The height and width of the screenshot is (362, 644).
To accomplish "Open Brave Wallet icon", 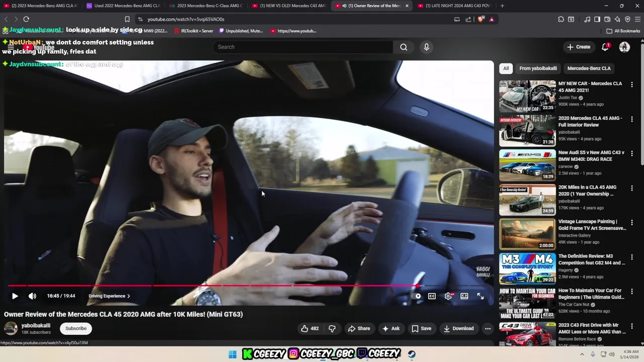I will pyautogui.click(x=607, y=19).
